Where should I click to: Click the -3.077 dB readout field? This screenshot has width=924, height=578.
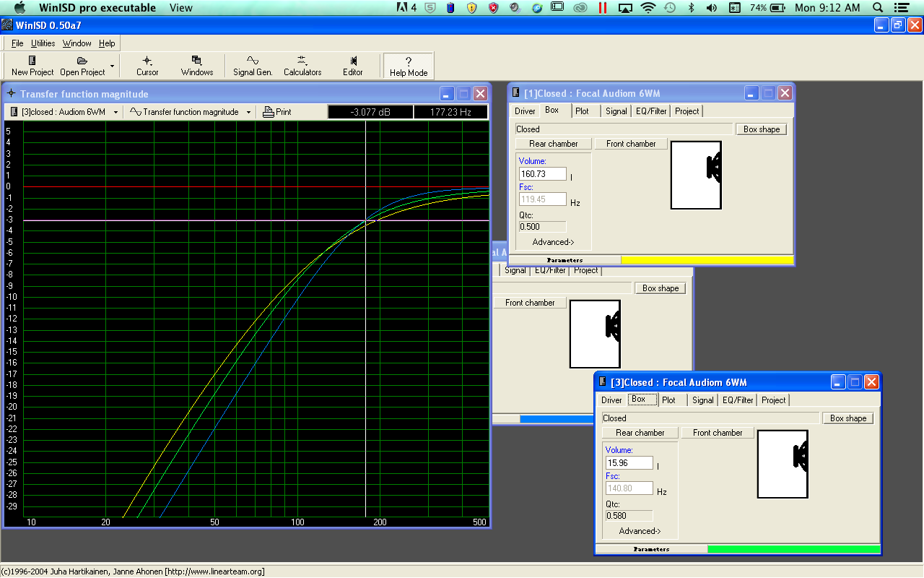(x=370, y=112)
